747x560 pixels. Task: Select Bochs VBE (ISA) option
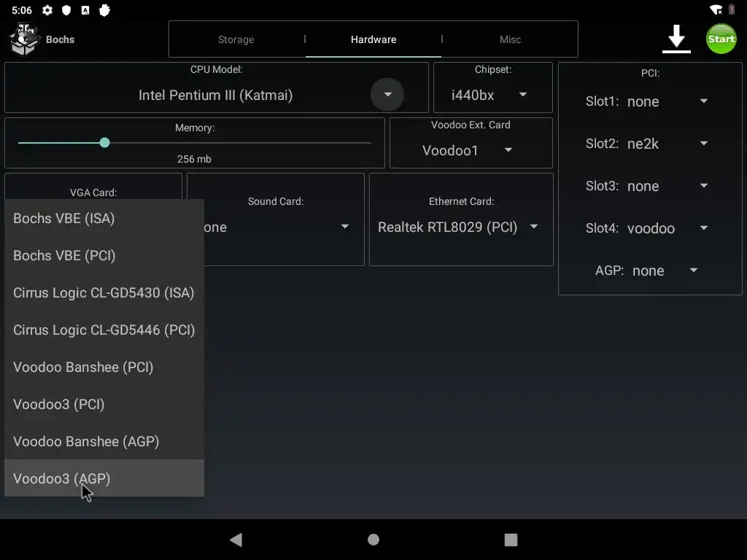click(x=104, y=218)
